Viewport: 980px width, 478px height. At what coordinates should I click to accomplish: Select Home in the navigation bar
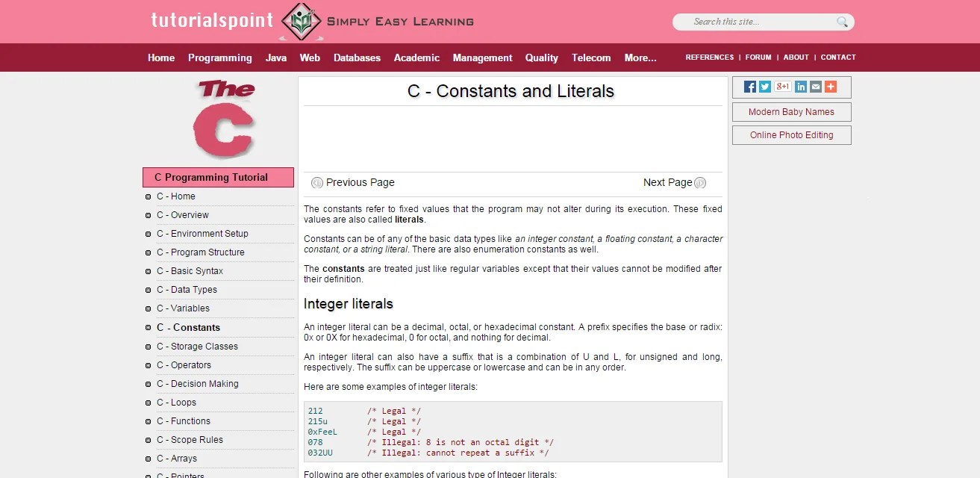pyautogui.click(x=160, y=58)
